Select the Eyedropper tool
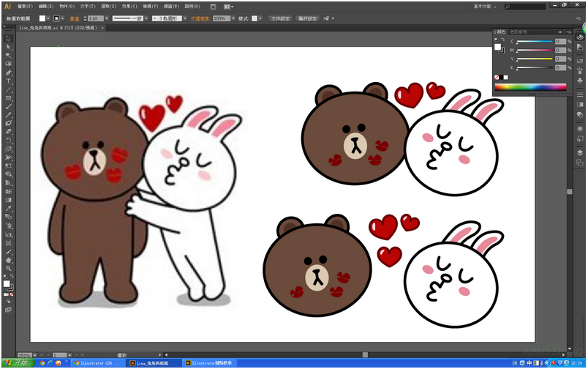Viewport: 588px width, 369px height. (x=8, y=209)
